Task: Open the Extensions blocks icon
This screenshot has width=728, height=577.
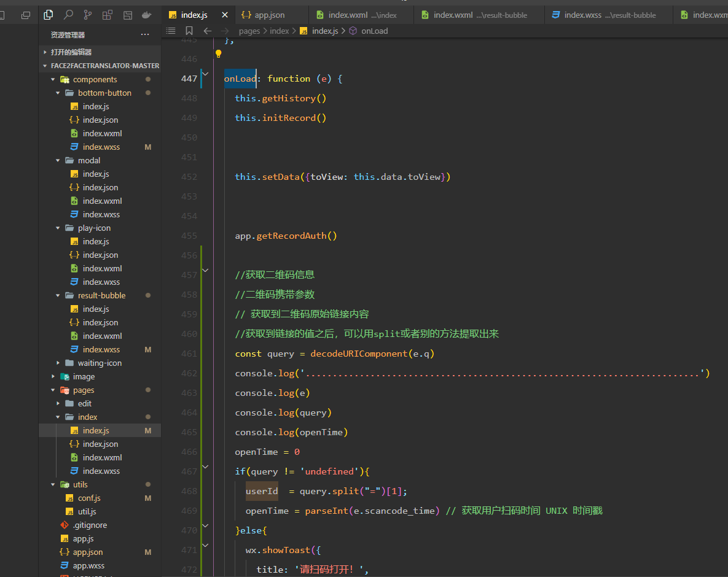Action: pyautogui.click(x=108, y=15)
